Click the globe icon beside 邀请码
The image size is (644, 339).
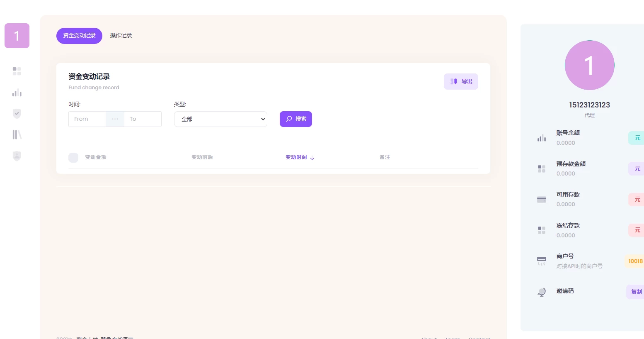pos(542,292)
